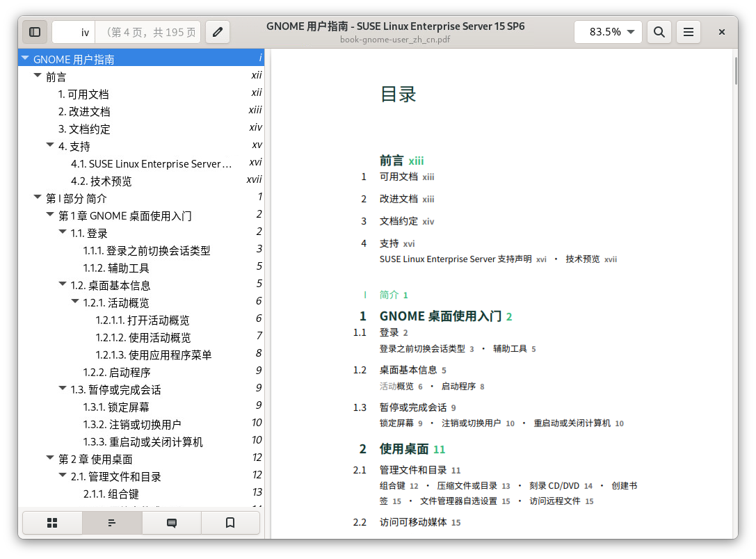The image size is (756, 559).
Task: Collapse the 1.2.1. 活动概览 subtree
Action: click(75, 302)
